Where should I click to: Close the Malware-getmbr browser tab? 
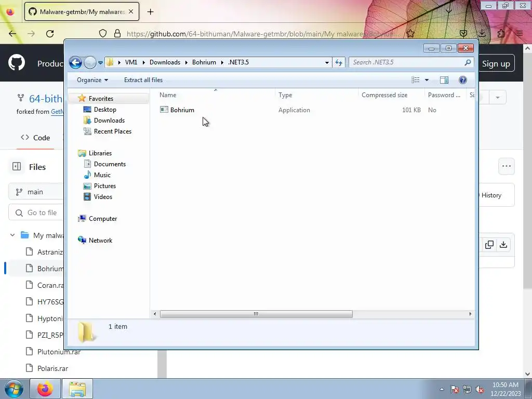click(x=131, y=11)
